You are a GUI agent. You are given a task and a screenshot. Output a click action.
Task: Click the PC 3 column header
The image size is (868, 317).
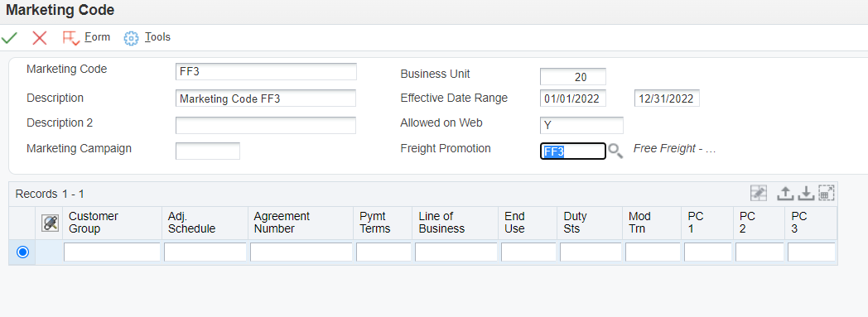811,223
